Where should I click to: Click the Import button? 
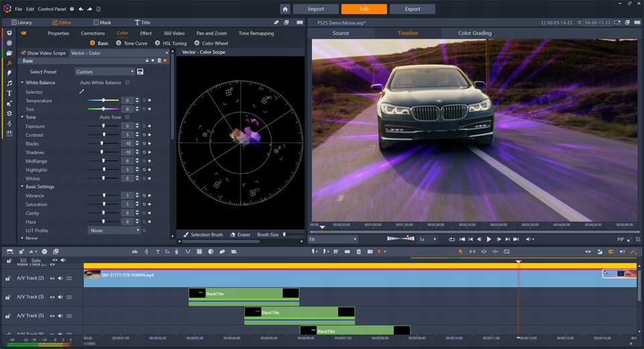(x=315, y=9)
